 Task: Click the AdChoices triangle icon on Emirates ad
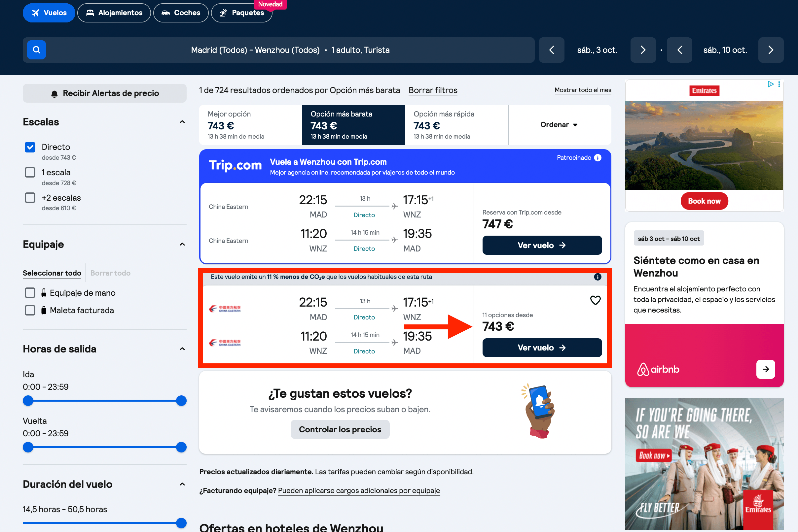pyautogui.click(x=771, y=84)
